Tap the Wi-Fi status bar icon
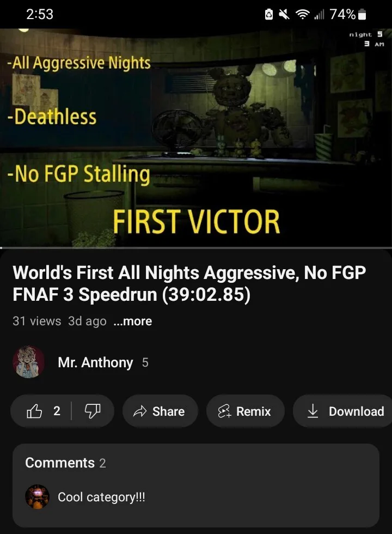392x534 pixels. click(x=302, y=14)
